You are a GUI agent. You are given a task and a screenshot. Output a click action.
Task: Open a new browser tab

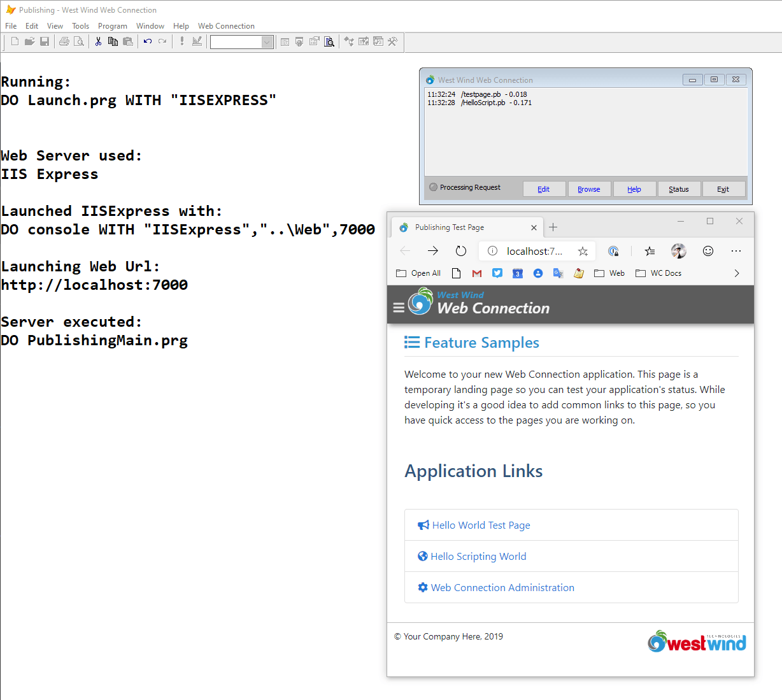[x=553, y=227]
